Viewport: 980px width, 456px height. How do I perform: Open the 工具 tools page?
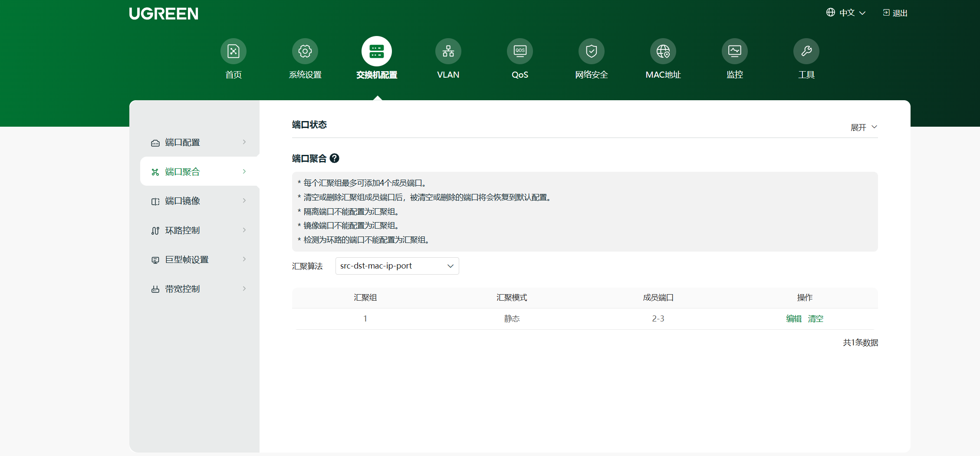tap(806, 59)
